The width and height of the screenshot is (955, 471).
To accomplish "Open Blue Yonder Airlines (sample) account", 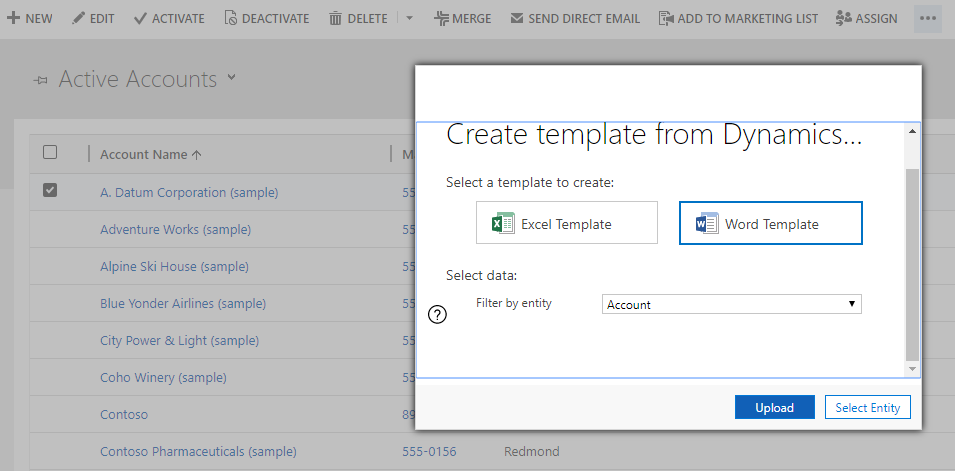I will pyautogui.click(x=183, y=303).
